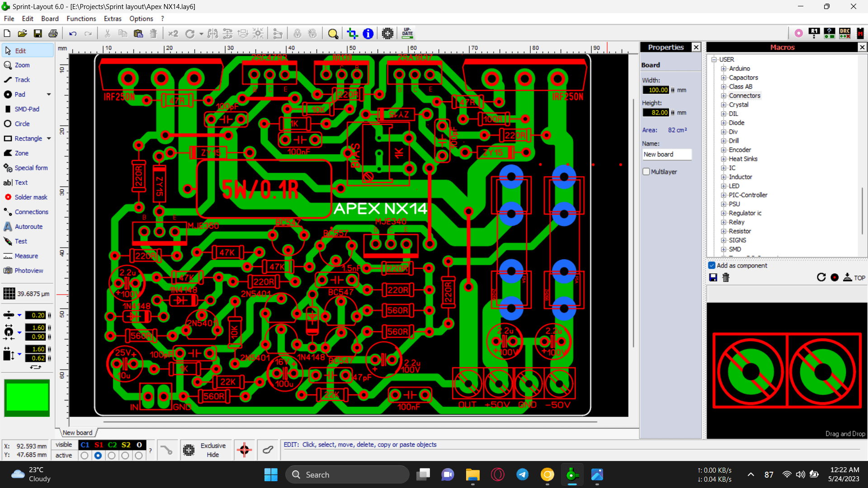Set S2 layer as active
This screenshot has height=488, width=868.
pyautogui.click(x=125, y=455)
